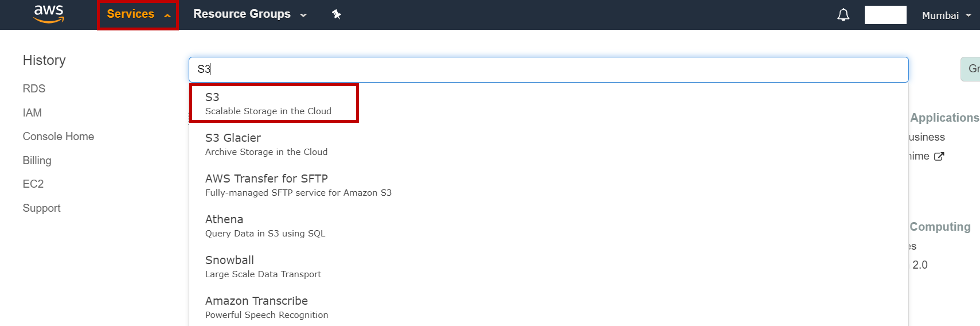Open the Mumbai region selector

point(946,15)
